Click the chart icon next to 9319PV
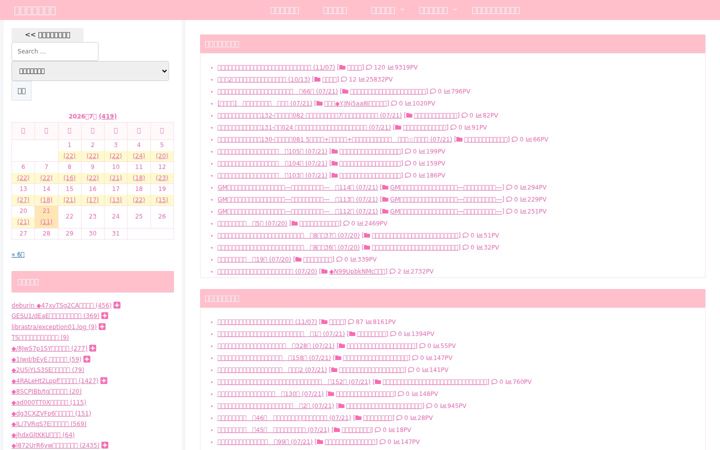This screenshot has height=450, width=720. point(390,68)
